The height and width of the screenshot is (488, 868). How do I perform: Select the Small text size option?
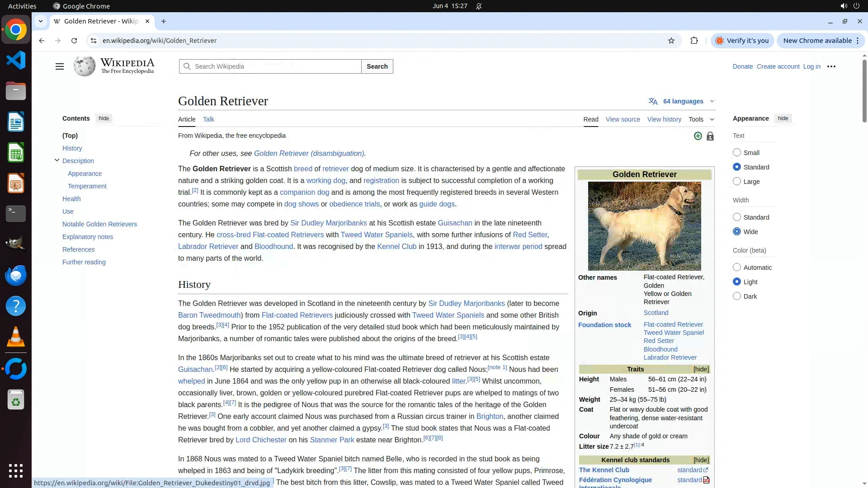tap(737, 153)
